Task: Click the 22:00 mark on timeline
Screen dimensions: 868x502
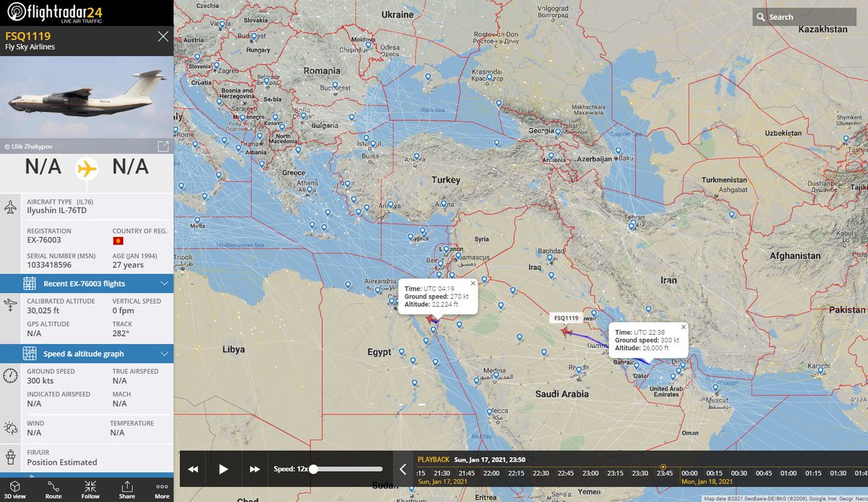Action: 491,473
